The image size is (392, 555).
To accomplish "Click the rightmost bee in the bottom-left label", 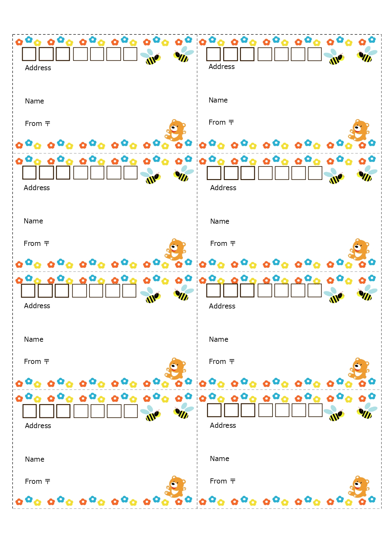I will pos(183,411).
